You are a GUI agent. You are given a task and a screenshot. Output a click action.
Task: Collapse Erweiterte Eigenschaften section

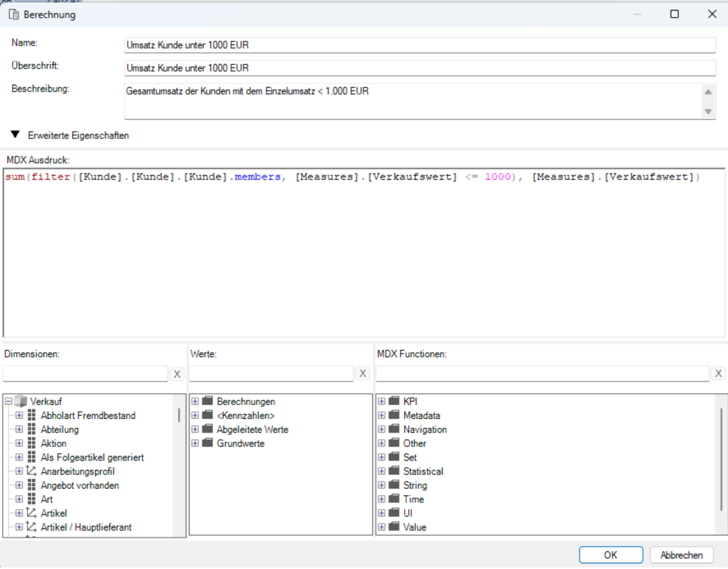click(x=15, y=135)
